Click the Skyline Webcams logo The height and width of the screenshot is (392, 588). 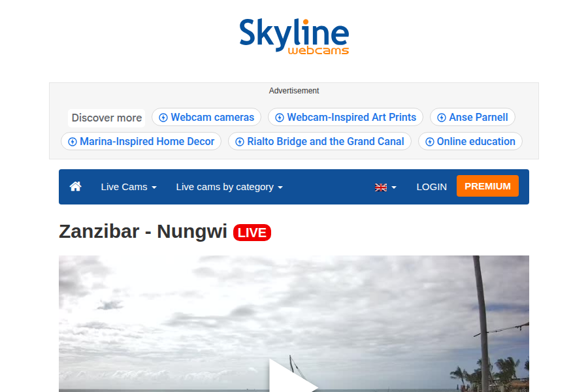click(x=294, y=37)
